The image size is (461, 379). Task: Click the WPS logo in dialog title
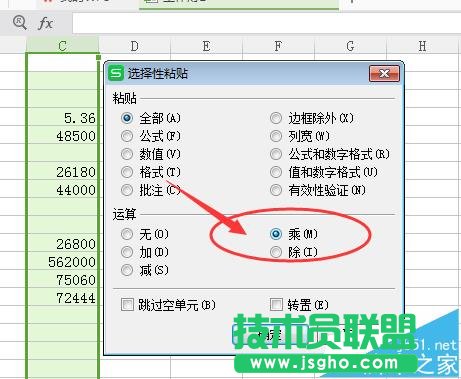pos(116,73)
